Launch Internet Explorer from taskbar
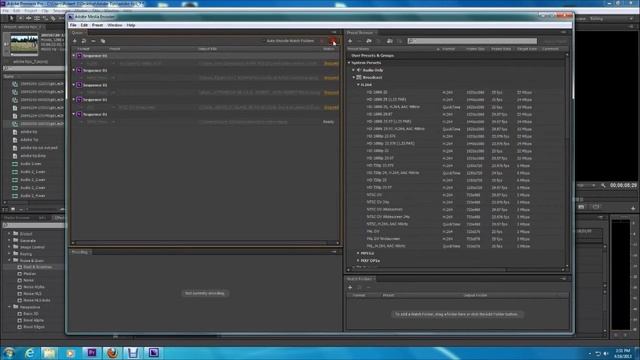640x360 pixels. point(29,353)
